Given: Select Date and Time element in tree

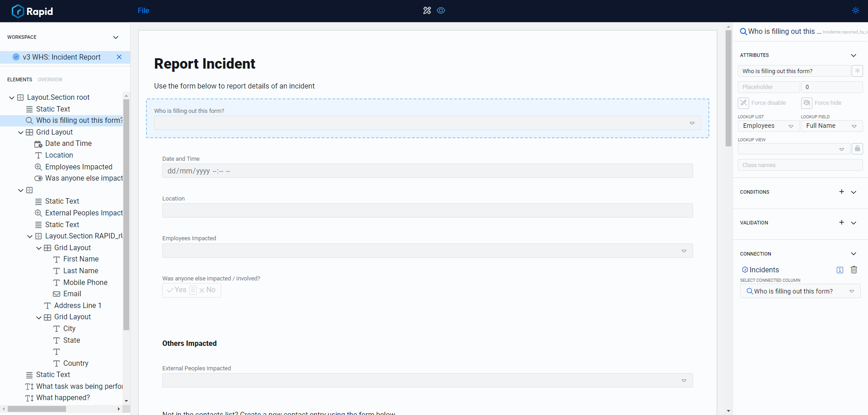Looking at the screenshot, I should [x=68, y=144].
